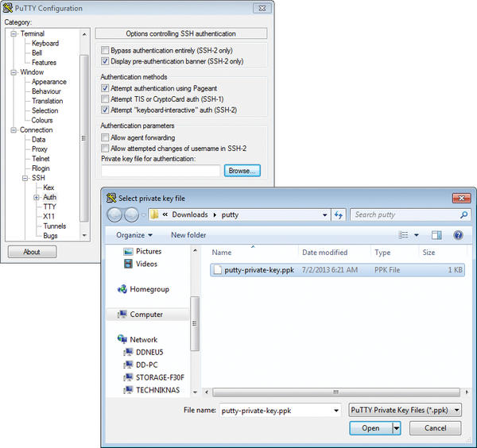Click the DDNEU5 network computer icon
Screen dimensions: 477x448
pyautogui.click(x=128, y=352)
